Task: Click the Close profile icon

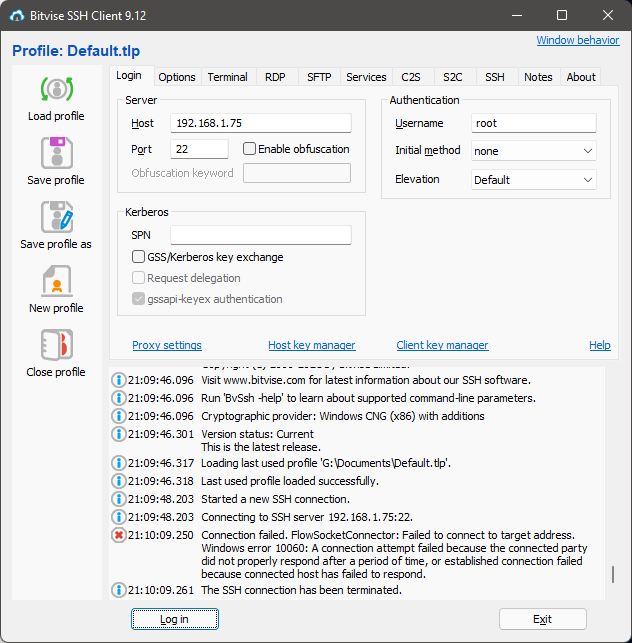Action: tap(56, 345)
